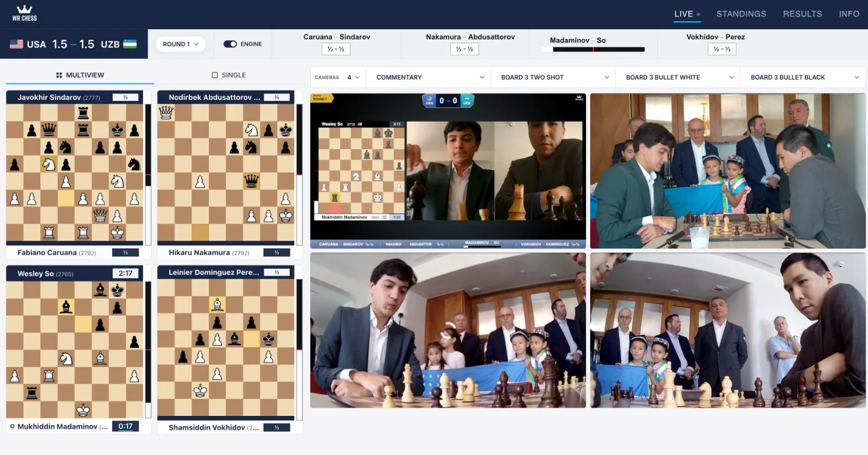This screenshot has height=455, width=868.
Task: Open the Results tab
Action: click(802, 14)
